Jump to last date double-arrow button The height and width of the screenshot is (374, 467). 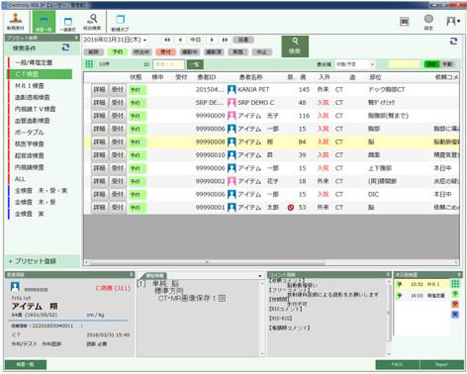pos(225,40)
